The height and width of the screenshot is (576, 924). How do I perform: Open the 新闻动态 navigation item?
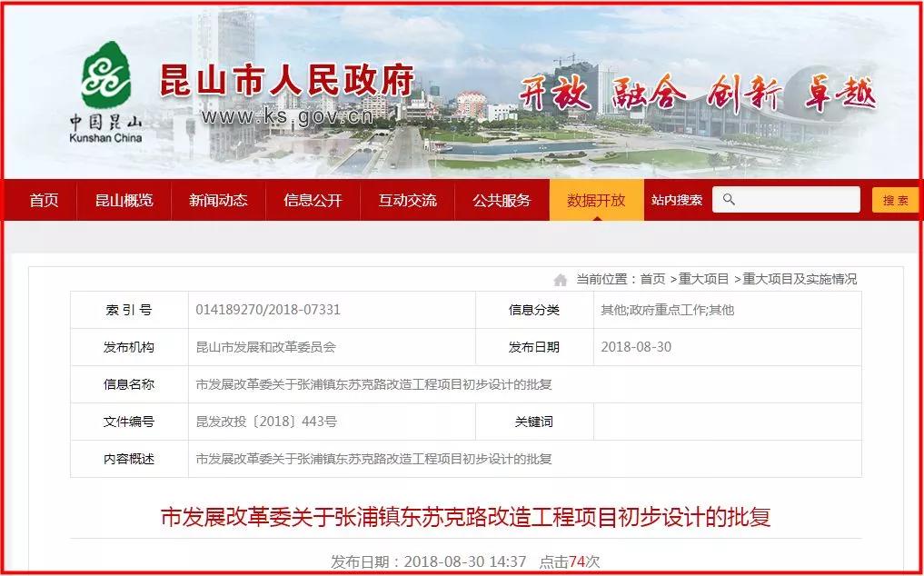pyautogui.click(x=217, y=200)
